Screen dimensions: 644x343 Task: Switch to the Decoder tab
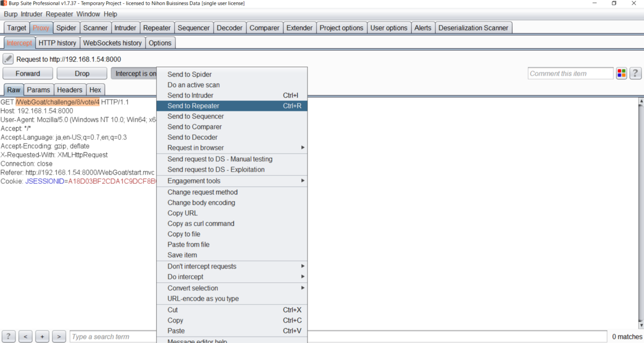click(230, 28)
